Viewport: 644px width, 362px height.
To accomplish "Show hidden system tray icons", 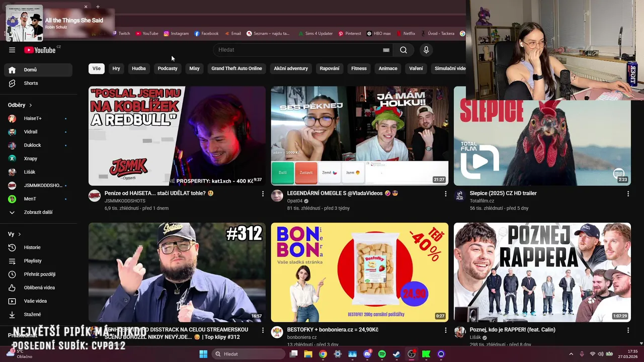I will (571, 354).
